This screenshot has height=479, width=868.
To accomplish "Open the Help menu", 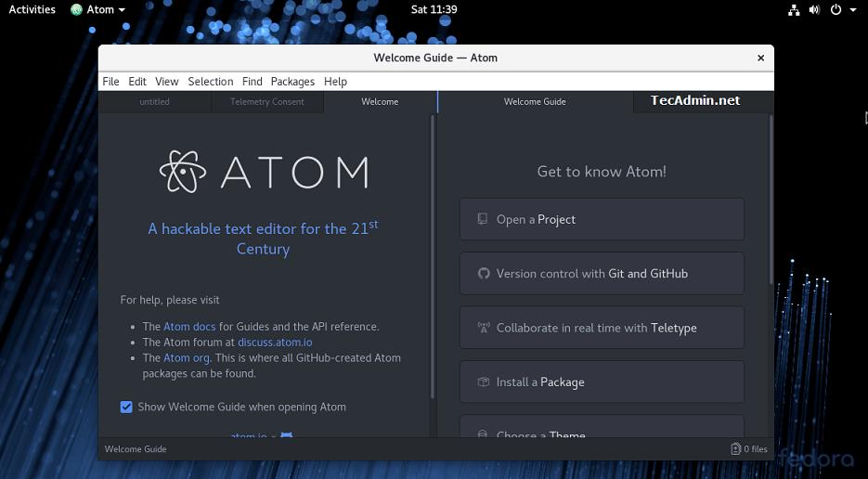I will 335,82.
